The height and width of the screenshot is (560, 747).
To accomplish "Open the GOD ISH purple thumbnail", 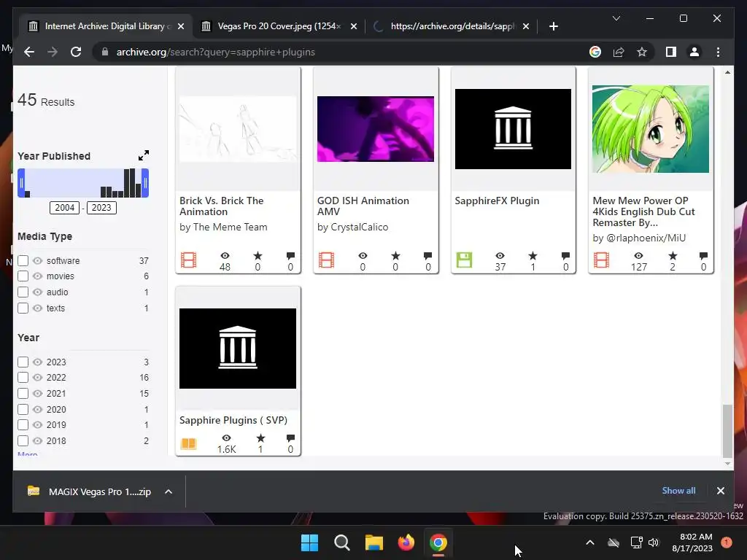I will [376, 129].
